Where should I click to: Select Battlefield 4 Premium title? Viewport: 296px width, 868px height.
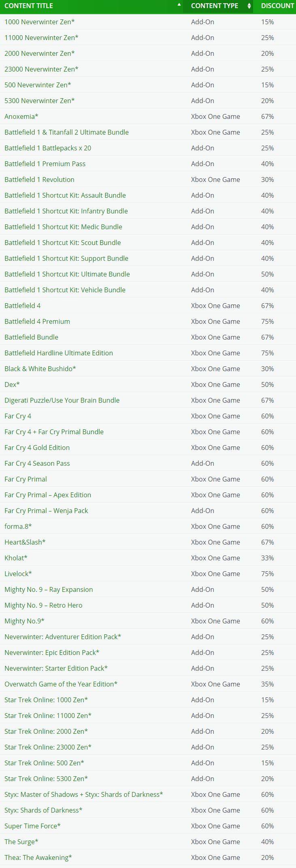pos(37,321)
